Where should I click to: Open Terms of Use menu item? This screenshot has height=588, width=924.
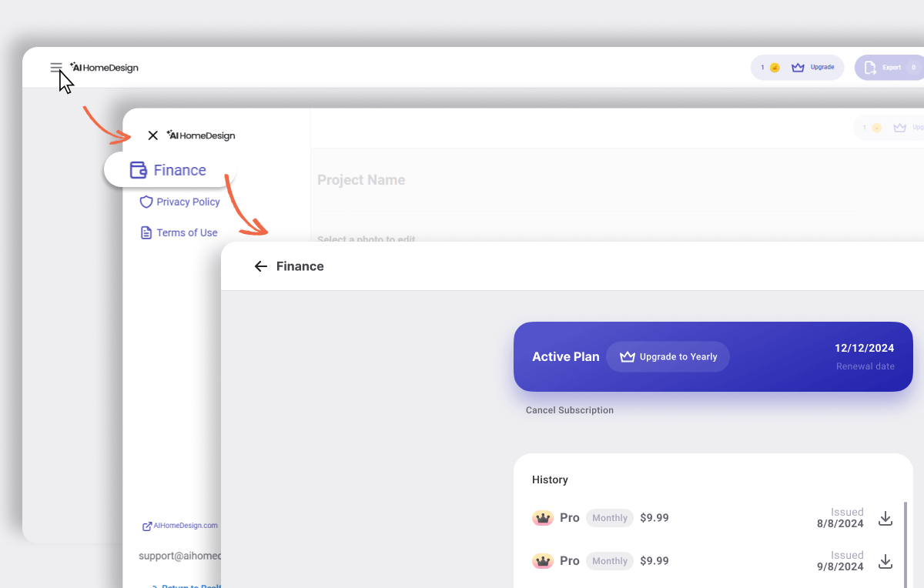(x=179, y=232)
